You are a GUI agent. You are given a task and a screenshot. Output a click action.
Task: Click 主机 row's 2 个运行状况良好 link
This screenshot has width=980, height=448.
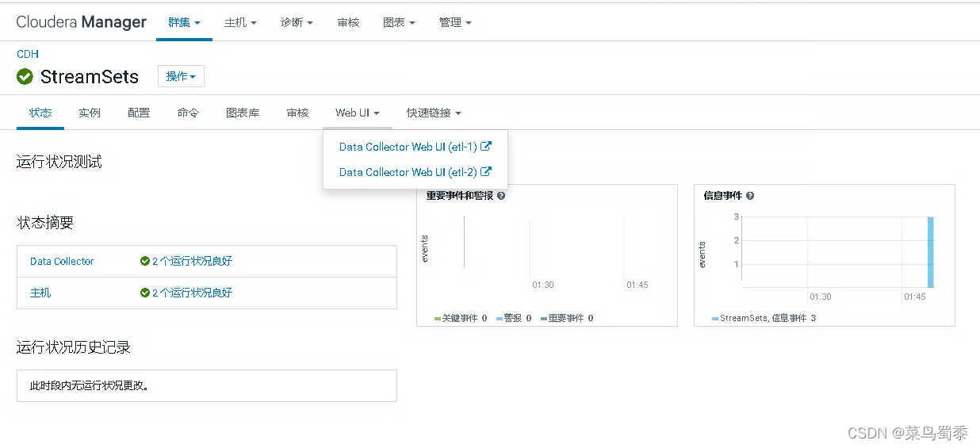click(193, 293)
